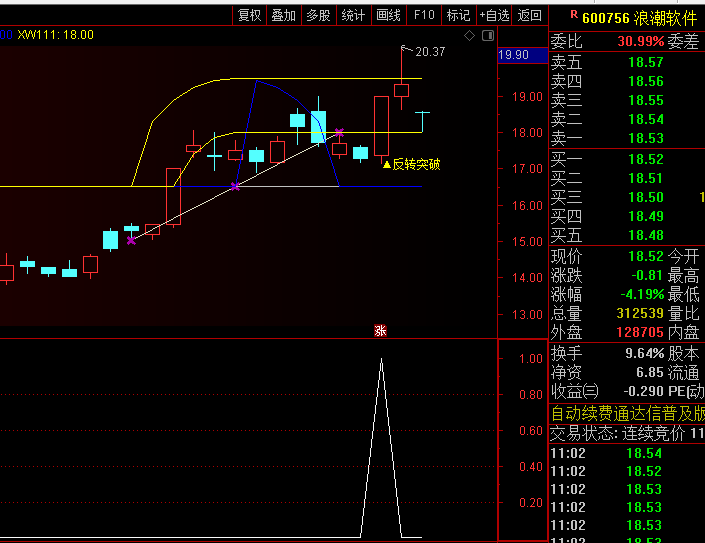Click the 1.00 sub-chart axis label
Image resolution: width=705 pixels, height=543 pixels.
[531, 359]
